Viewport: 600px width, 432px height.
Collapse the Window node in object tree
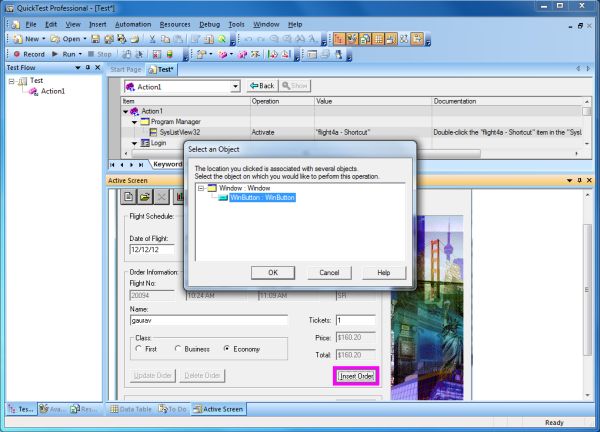201,188
